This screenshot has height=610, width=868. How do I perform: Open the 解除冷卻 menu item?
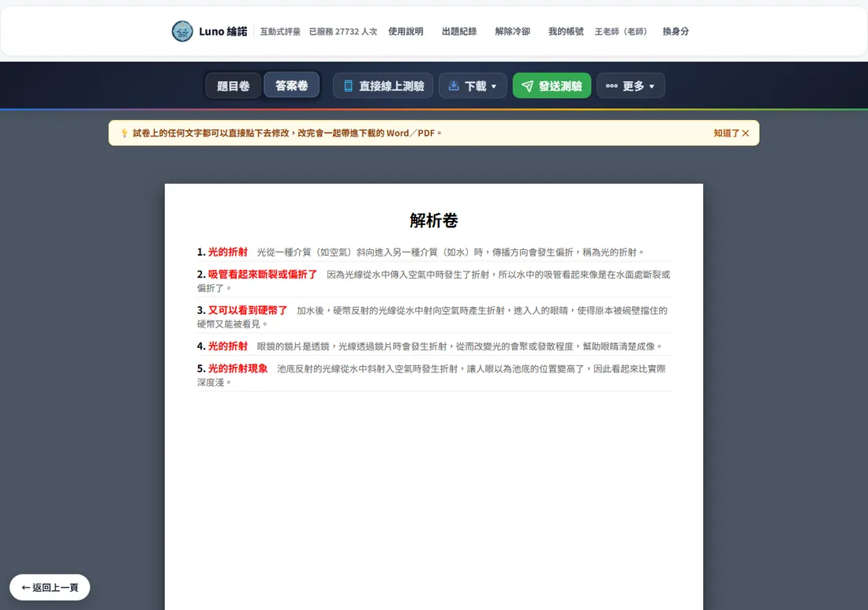pos(513,31)
